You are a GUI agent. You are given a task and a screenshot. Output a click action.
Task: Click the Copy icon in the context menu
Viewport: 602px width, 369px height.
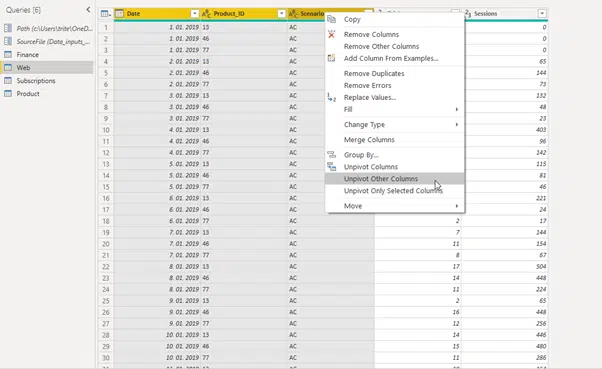pyautogui.click(x=331, y=19)
